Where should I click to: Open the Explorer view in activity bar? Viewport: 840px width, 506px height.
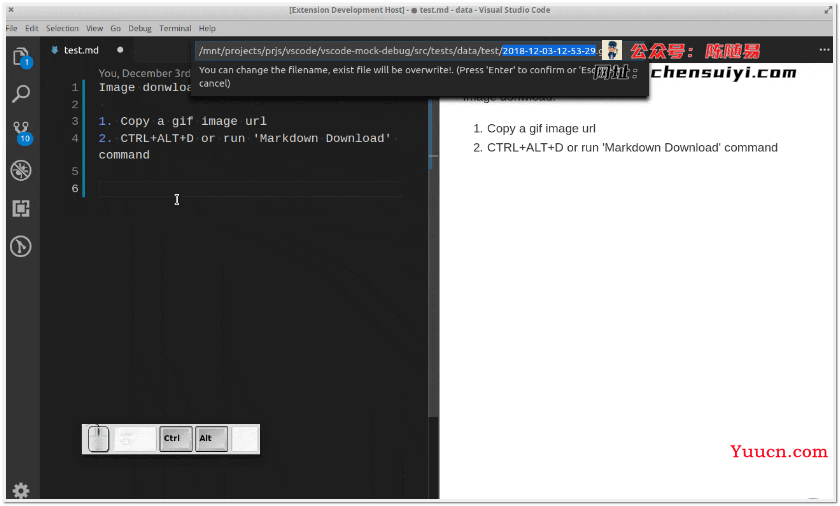(x=21, y=57)
